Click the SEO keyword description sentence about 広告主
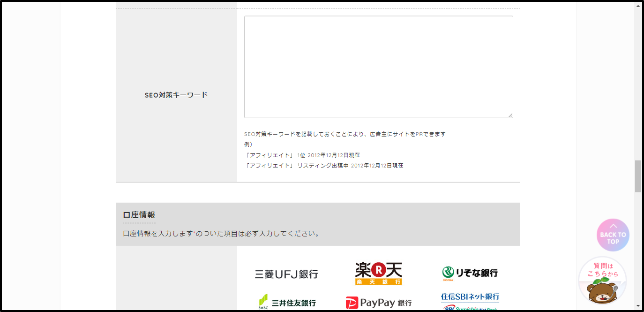 (344, 134)
